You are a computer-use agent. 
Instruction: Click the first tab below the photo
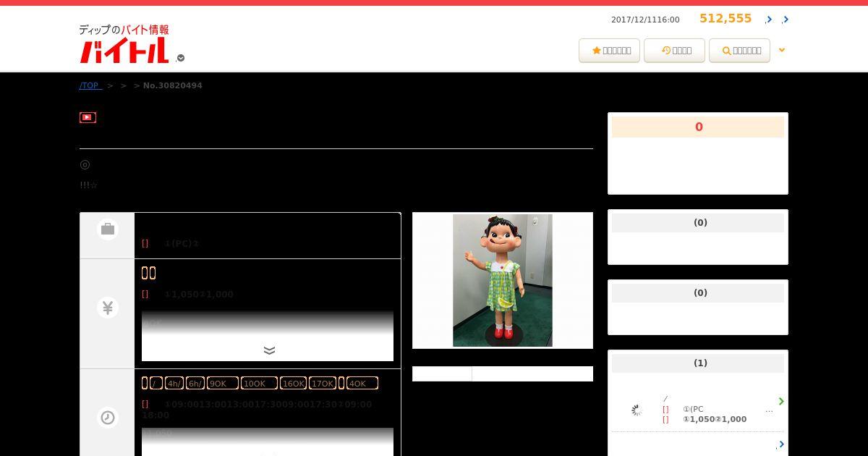coord(442,373)
